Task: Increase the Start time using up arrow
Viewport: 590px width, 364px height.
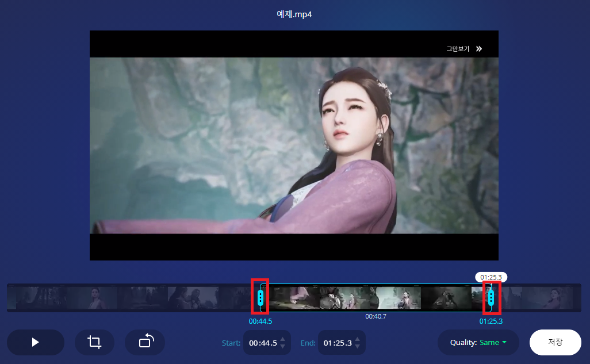Action: coord(282,339)
